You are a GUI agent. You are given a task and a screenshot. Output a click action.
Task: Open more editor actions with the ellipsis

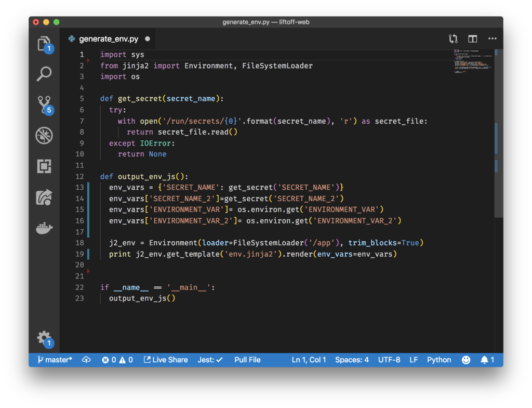(492, 38)
